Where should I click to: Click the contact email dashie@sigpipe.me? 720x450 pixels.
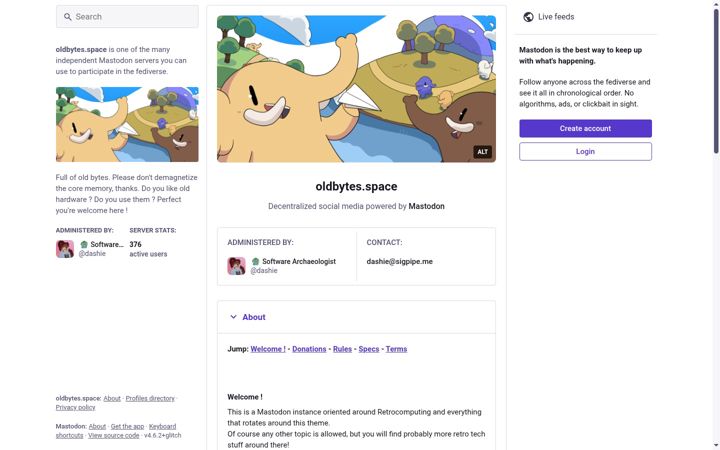399,261
